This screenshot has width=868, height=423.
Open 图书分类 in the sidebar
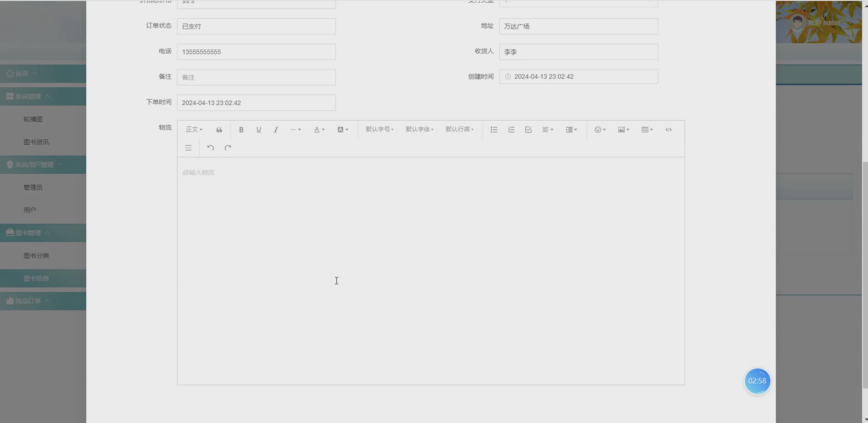click(36, 255)
